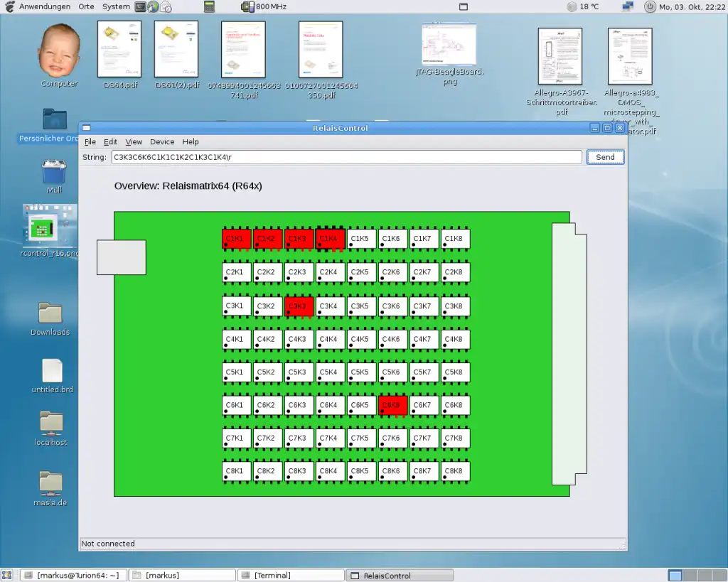Open rcontrol_r16.png desktop thumbnail

click(50, 230)
